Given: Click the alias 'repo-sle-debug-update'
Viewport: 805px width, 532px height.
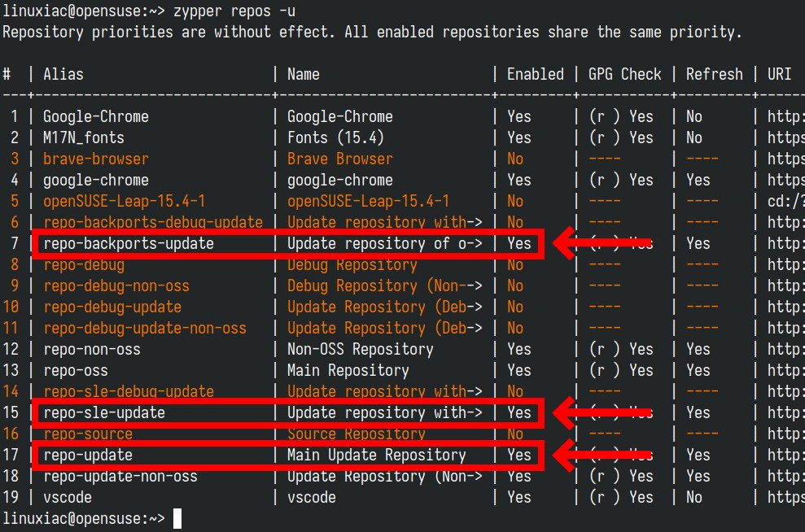Looking at the screenshot, I should [x=129, y=391].
